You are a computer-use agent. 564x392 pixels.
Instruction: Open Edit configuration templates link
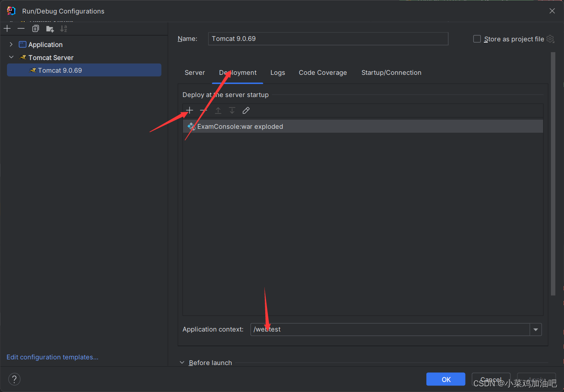(x=52, y=357)
